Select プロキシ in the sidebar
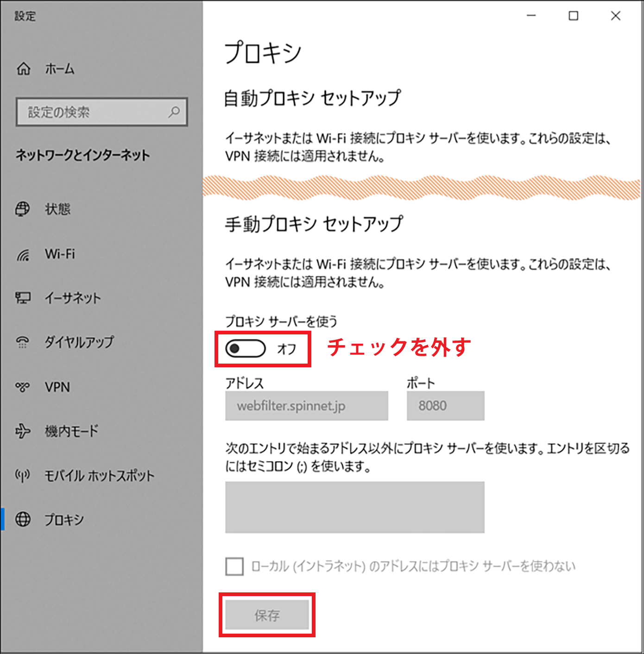Image resolution: width=644 pixels, height=654 pixels. [64, 520]
